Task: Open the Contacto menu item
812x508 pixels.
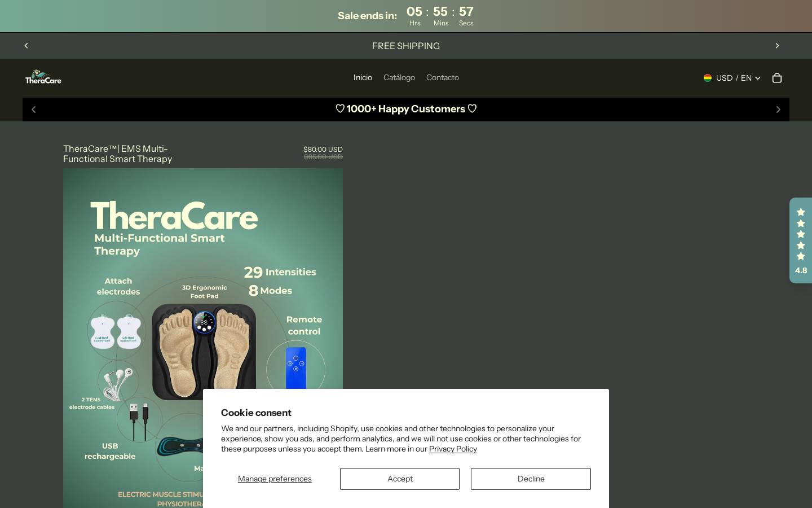Action: pos(443,77)
